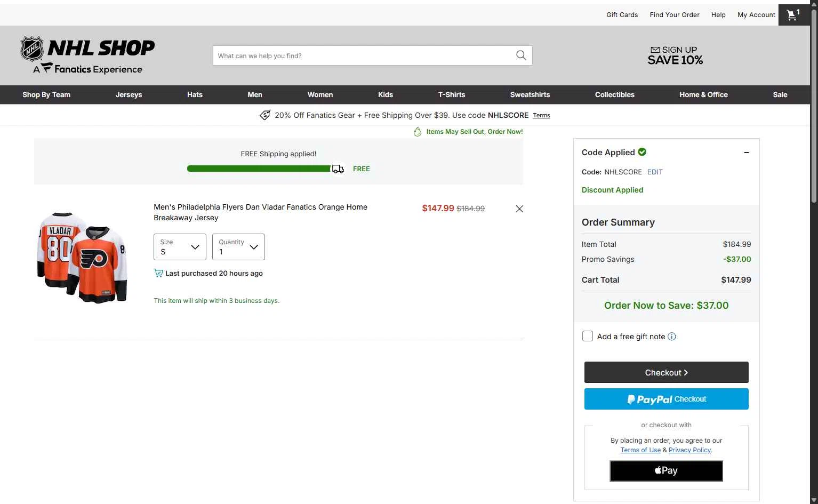
Task: Collapse the Code Applied section
Action: 747,153
